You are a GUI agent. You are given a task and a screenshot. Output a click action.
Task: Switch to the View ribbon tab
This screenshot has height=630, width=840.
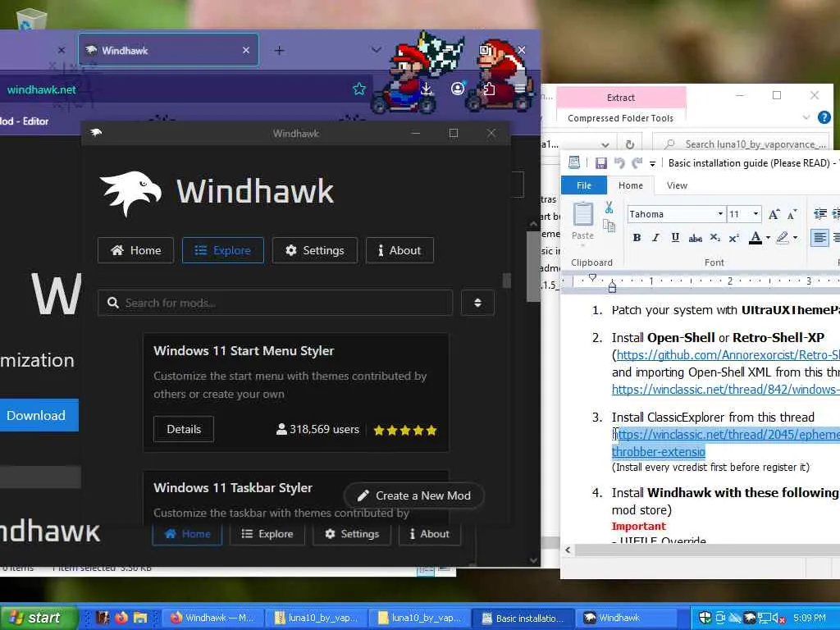pyautogui.click(x=677, y=185)
